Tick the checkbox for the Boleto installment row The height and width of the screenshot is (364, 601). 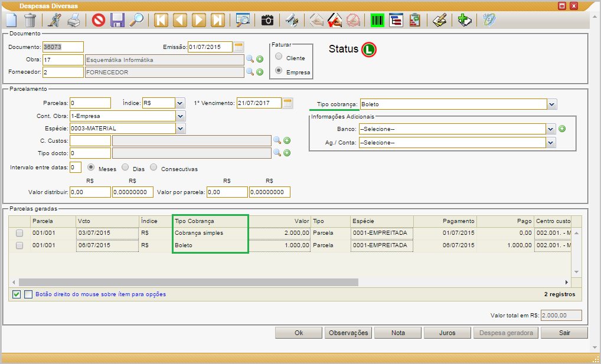click(x=19, y=245)
